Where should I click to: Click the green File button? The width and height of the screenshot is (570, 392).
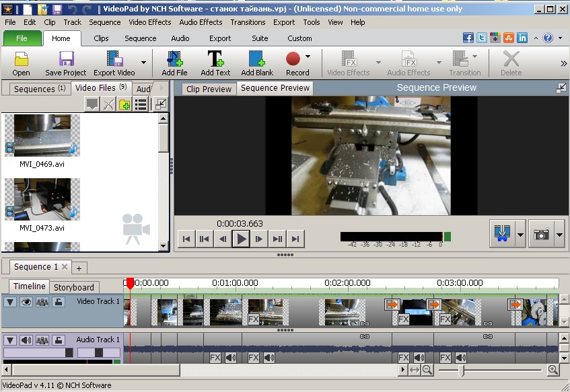pyautogui.click(x=22, y=38)
